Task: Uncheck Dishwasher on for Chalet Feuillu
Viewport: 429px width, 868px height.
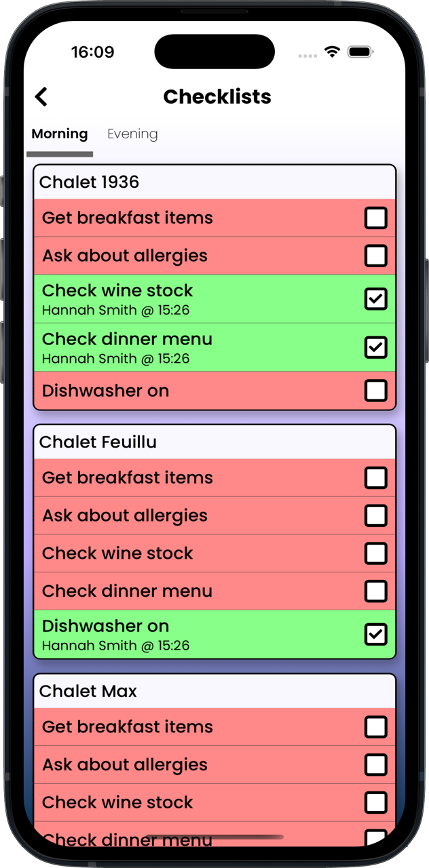Action: tap(375, 634)
